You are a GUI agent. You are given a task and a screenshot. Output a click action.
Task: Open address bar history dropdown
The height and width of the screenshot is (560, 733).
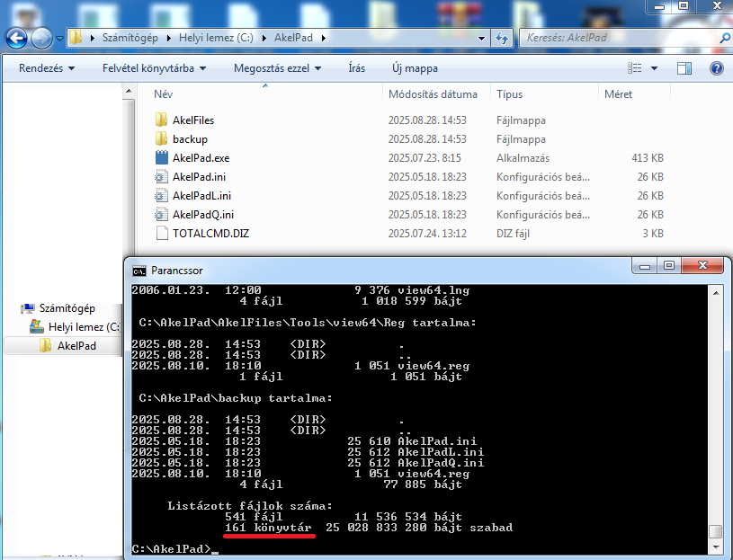coord(481,39)
